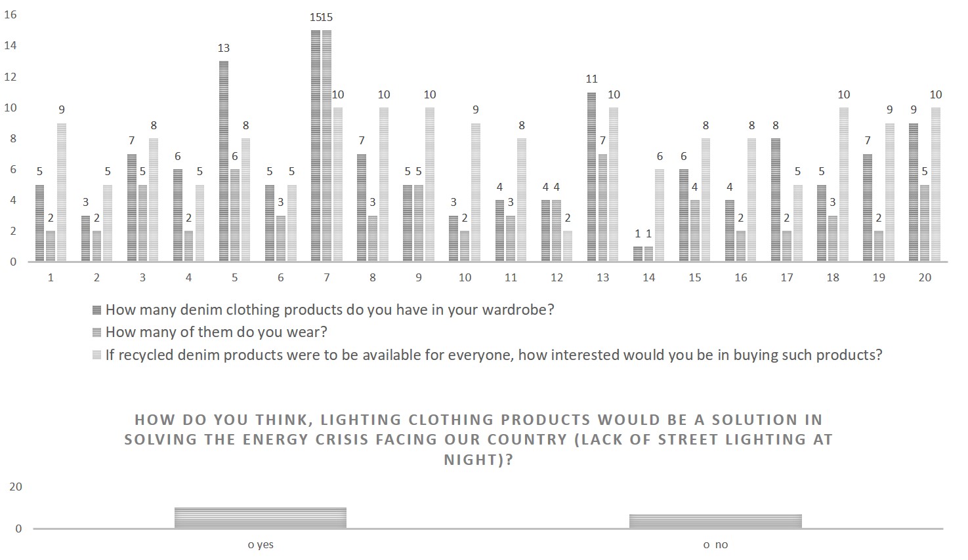Viewport: 968px width, 560px height.
Task: Select the 'yes' bar in lower chart
Action: 261,517
